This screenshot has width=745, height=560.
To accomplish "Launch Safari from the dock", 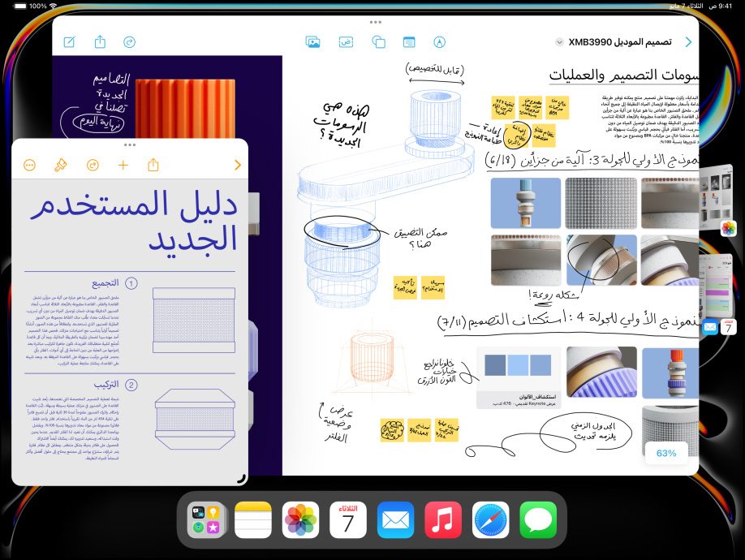I will [490, 519].
